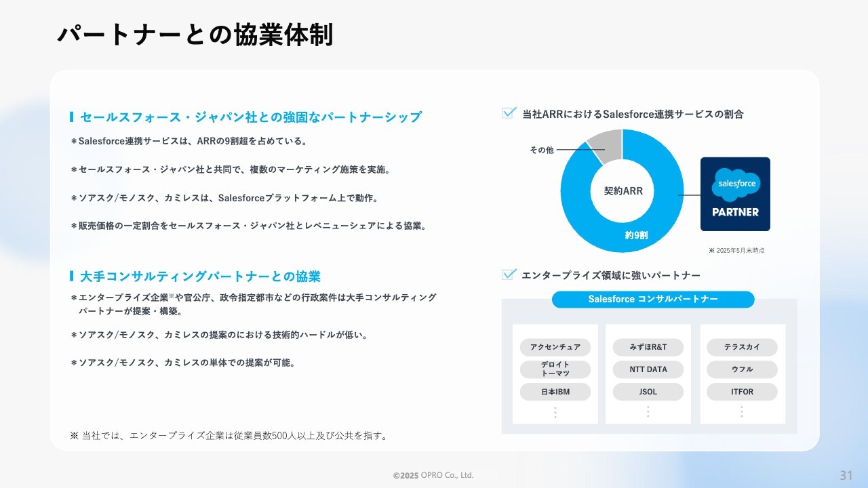This screenshot has height=488, width=868.
Task: Click the bullet about Salesforceプラットフォーム上で動作
Action: point(224,198)
